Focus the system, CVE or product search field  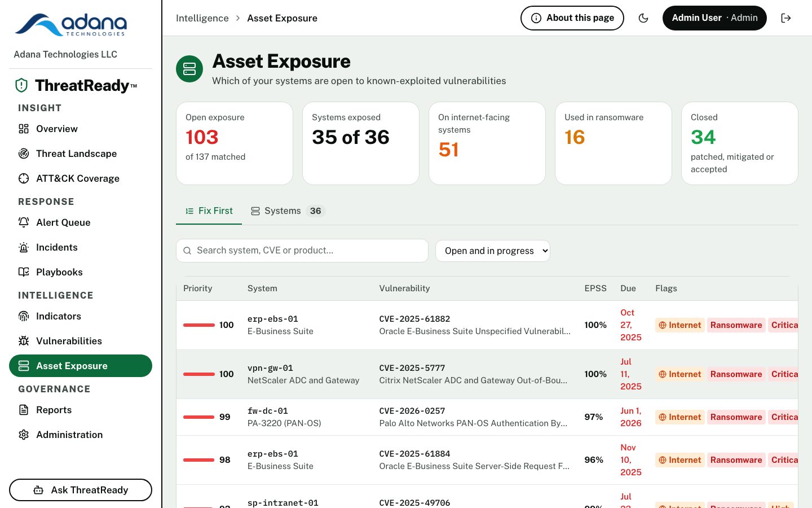point(302,251)
